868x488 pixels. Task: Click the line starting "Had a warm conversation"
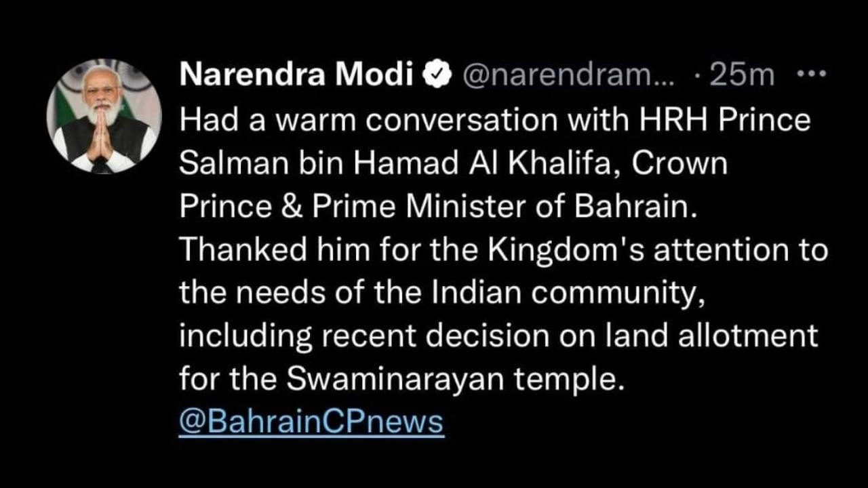click(x=494, y=120)
